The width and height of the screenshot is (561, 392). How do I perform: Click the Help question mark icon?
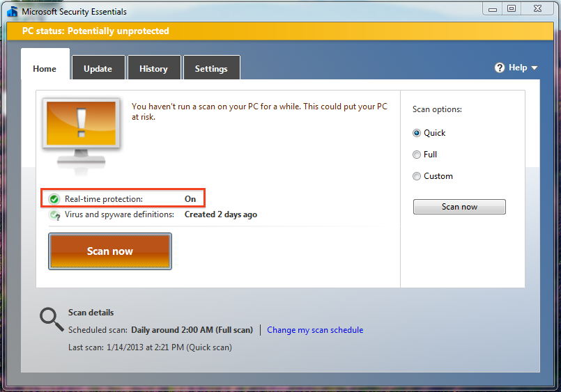click(500, 68)
